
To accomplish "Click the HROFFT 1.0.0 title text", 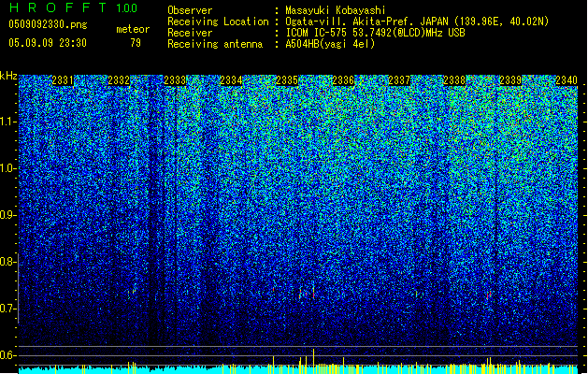I will [x=73, y=7].
